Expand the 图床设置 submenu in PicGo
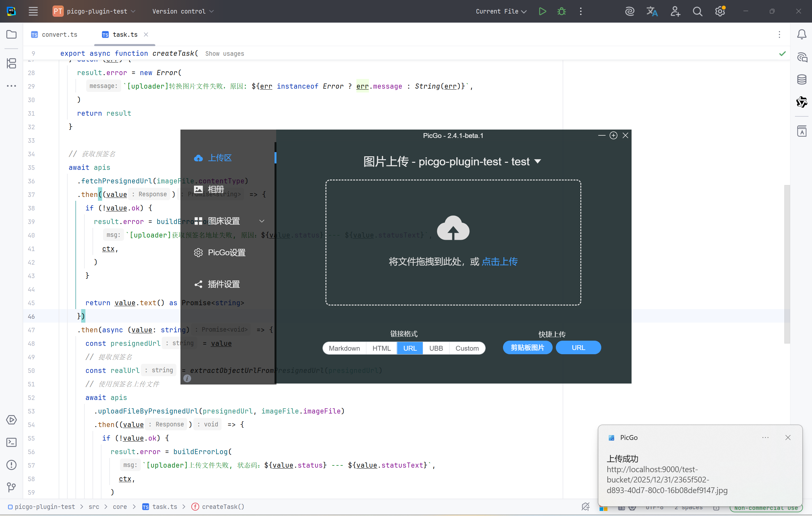The height and width of the screenshot is (516, 812). point(262,221)
